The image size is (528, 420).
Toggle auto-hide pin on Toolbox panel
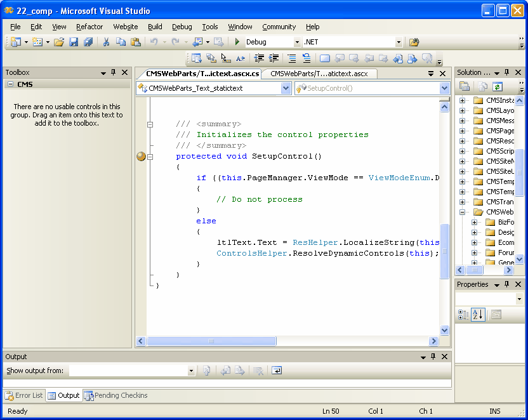114,72
